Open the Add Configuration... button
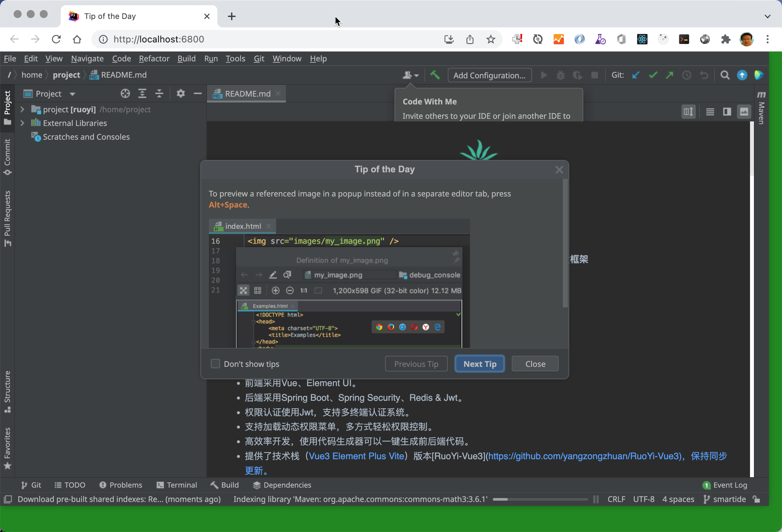The image size is (782, 532). pos(489,75)
